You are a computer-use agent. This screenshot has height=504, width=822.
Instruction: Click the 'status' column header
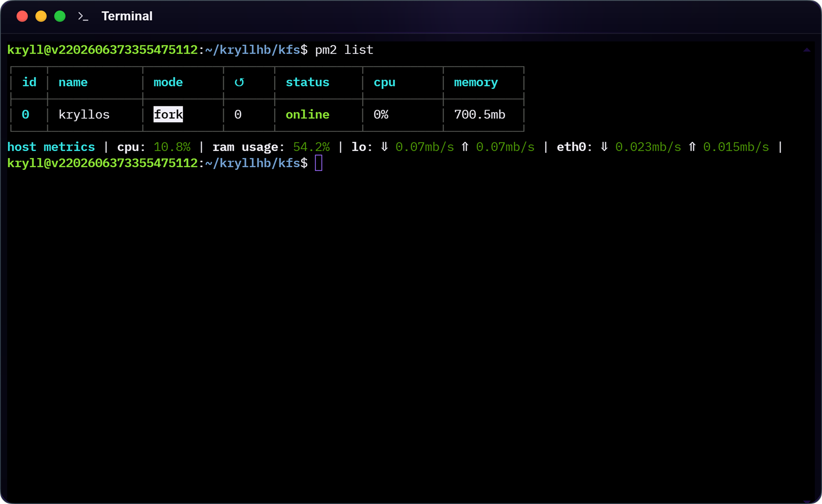307,82
